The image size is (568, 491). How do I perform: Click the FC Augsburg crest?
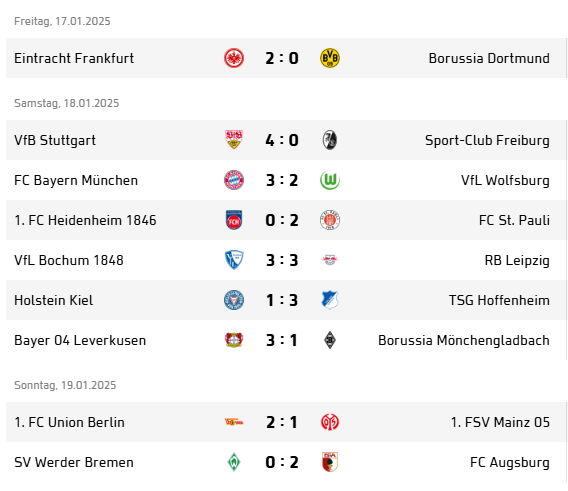[330, 462]
